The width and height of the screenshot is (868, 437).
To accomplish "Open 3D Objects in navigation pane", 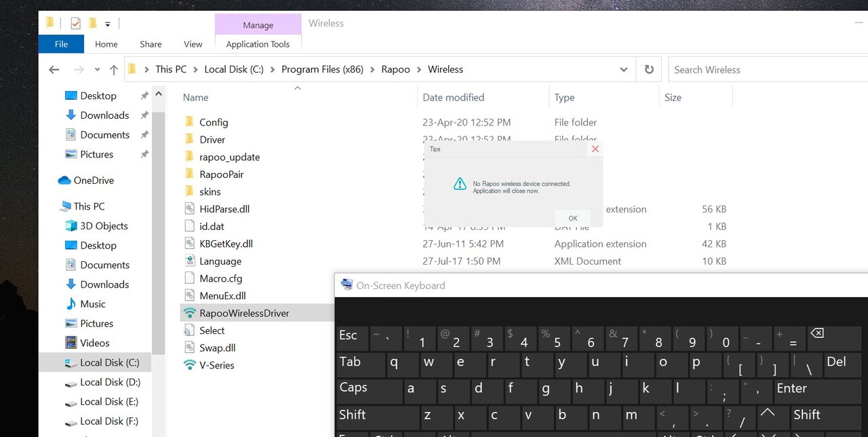I will pyautogui.click(x=104, y=226).
